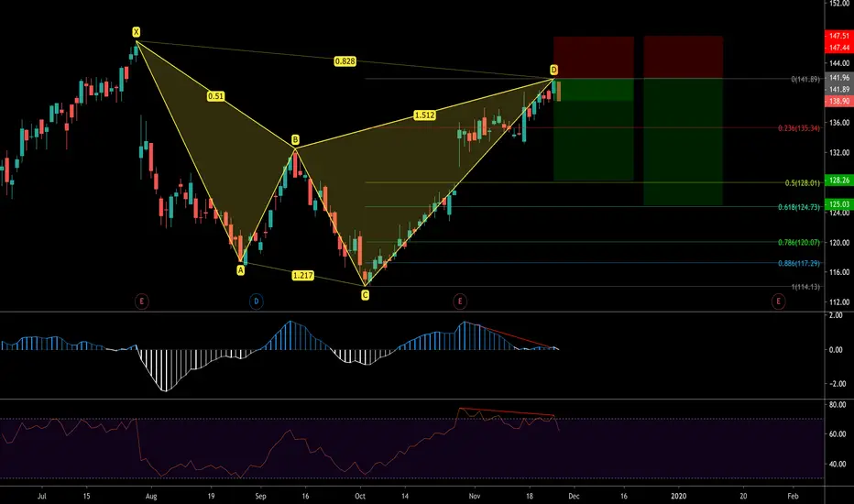Click the -2.00 histogram scale value
This screenshot has height=504, width=854.
[836, 384]
